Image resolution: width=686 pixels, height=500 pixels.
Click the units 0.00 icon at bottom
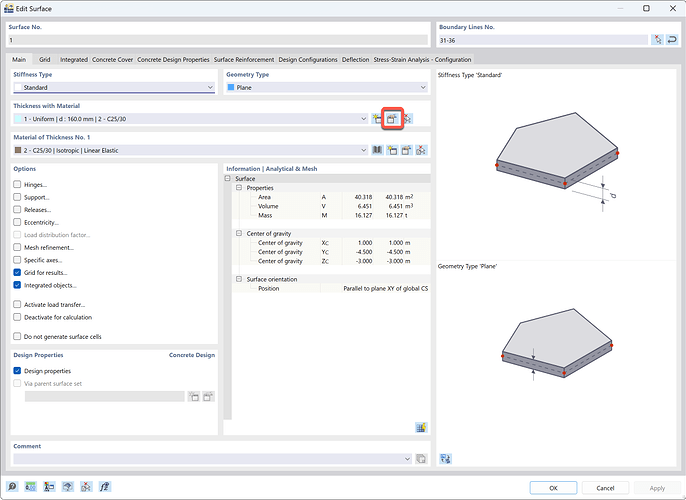click(x=31, y=486)
